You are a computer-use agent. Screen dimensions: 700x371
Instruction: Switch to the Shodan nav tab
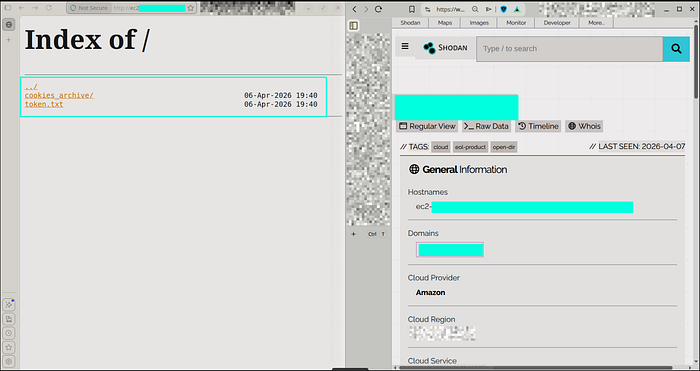tap(410, 23)
